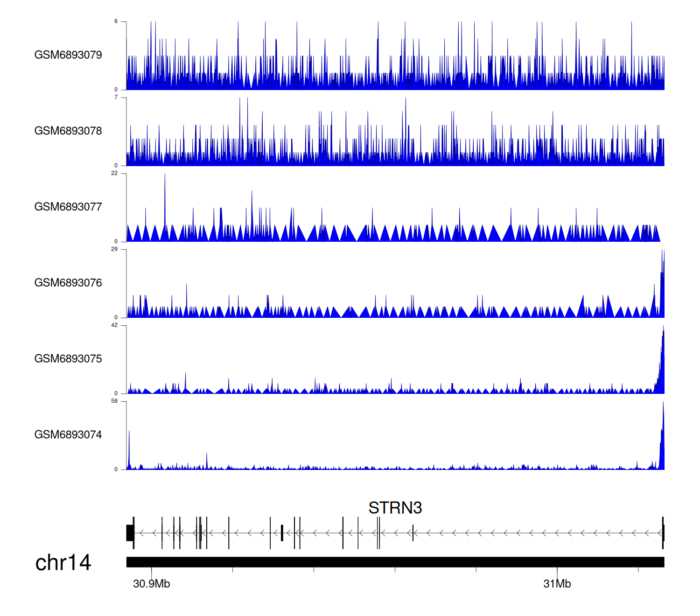Click the black chr14 ideogram bar
The image size is (700, 616).
coord(395,562)
